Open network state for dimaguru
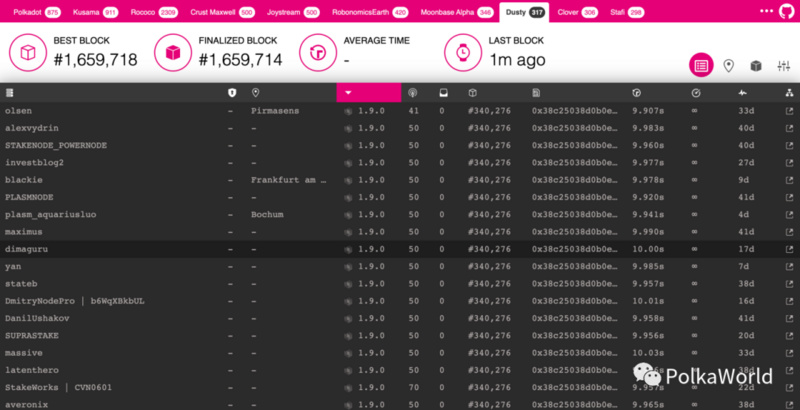800x410 pixels. pos(789,249)
